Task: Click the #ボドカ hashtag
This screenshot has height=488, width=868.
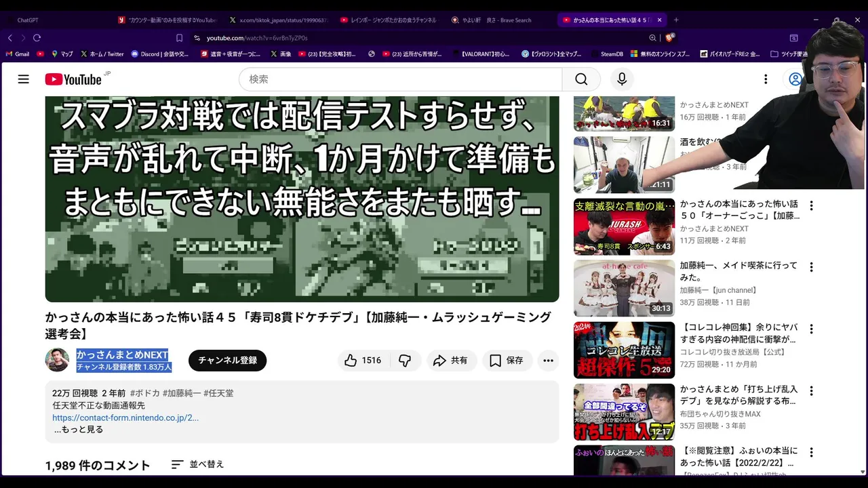Action: click(145, 393)
